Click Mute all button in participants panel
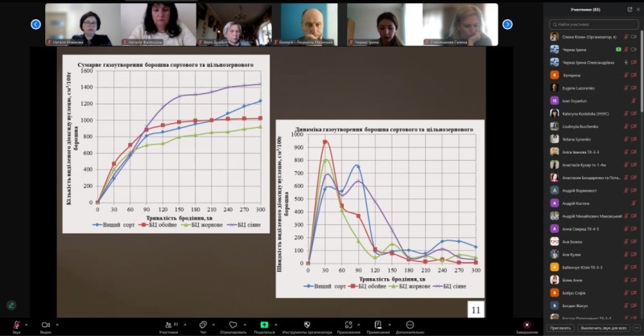Image resolution: width=644 pixels, height=336 pixels. point(604,328)
